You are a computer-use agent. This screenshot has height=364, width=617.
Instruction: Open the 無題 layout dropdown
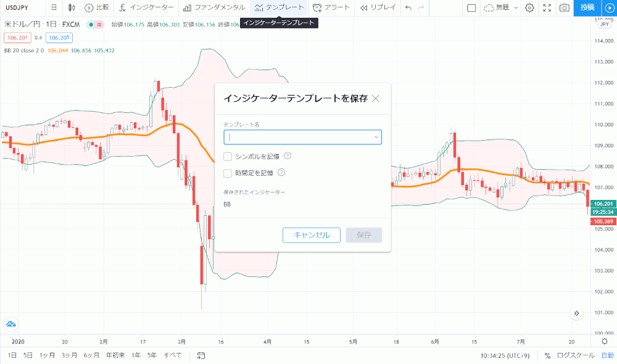point(500,8)
